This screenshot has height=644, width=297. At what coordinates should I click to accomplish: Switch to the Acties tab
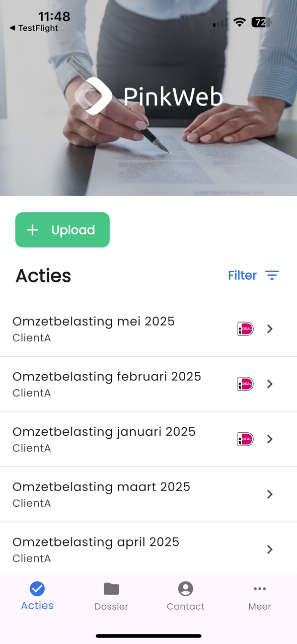37,596
